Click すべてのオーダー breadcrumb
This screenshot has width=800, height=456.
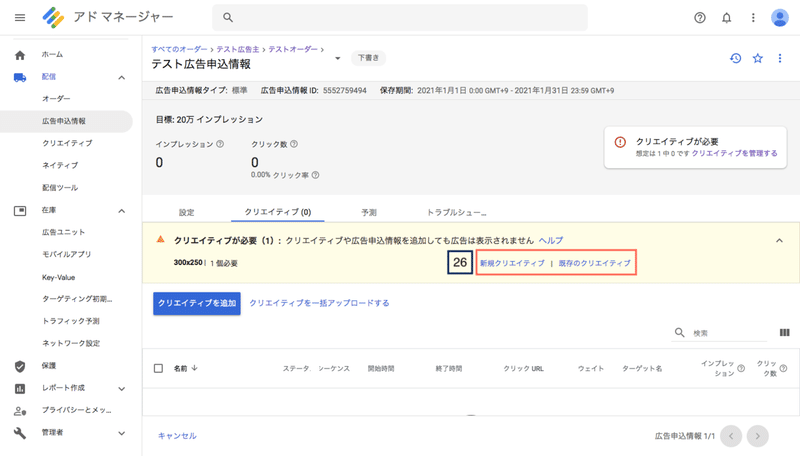179,49
